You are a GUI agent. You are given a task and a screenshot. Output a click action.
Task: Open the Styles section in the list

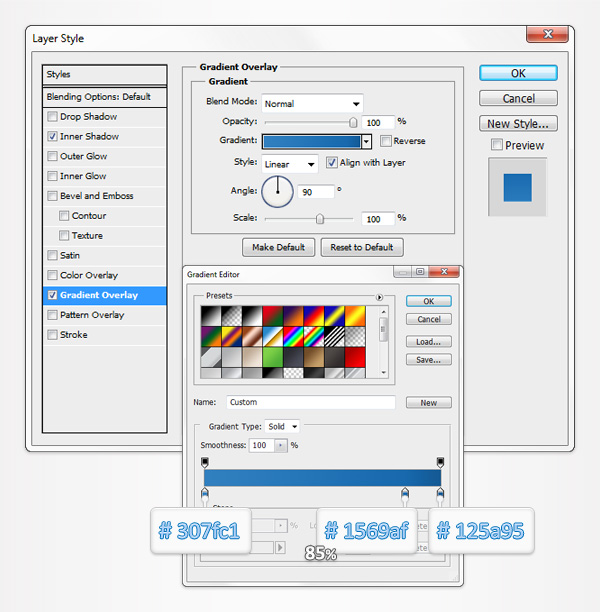tap(105, 75)
